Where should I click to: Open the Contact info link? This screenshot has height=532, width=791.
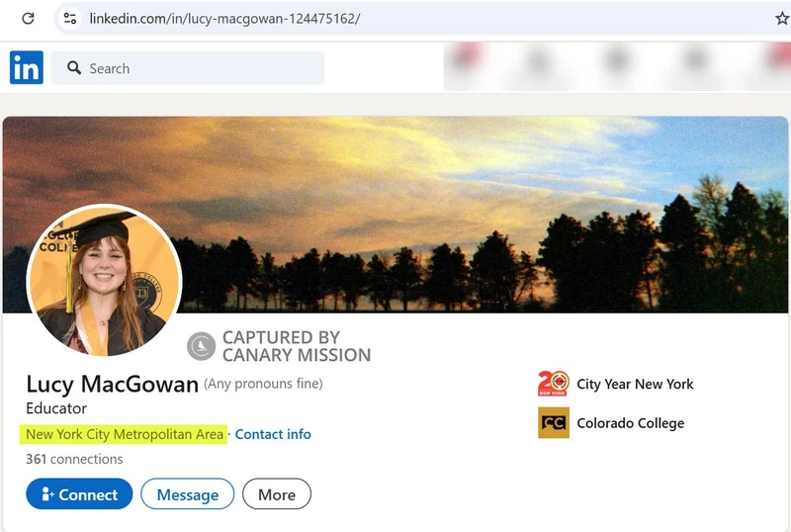273,434
